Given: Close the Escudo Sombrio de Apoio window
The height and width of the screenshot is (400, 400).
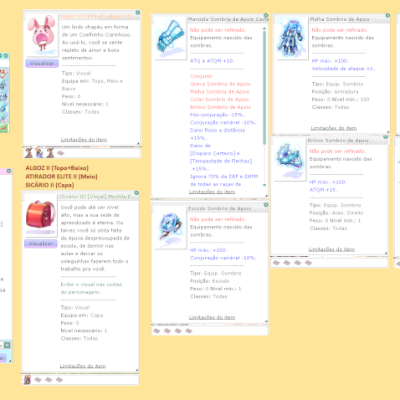Looking at the screenshot, I should (x=266, y=205).
